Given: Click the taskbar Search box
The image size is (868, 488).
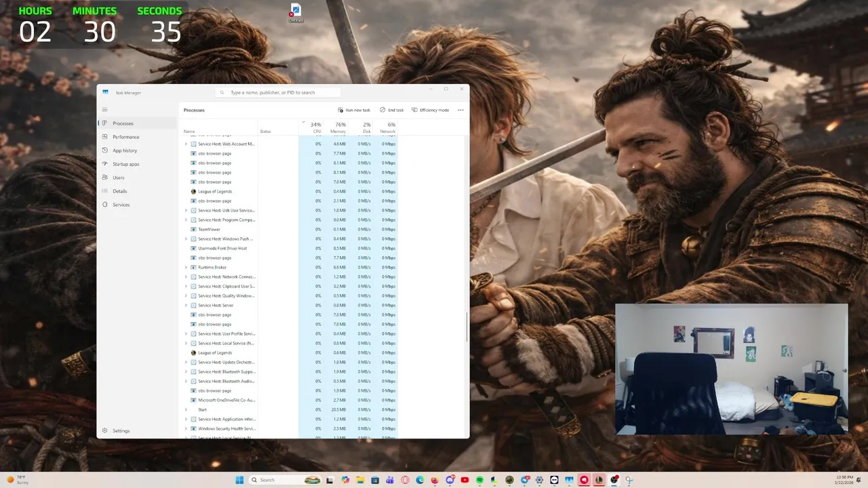Looking at the screenshot, I should click(x=285, y=480).
